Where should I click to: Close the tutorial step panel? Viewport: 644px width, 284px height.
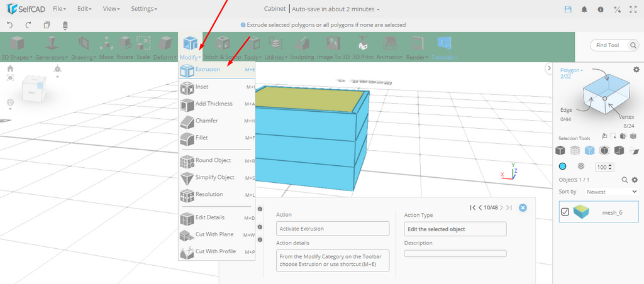(x=523, y=207)
